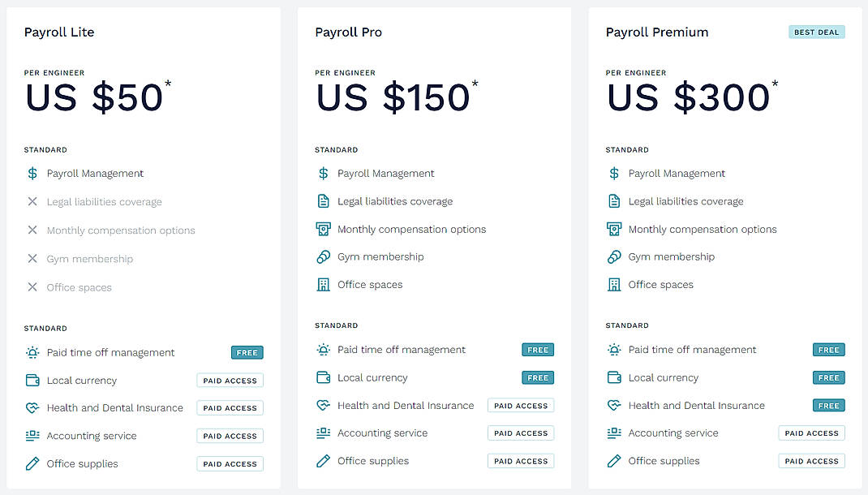868x495 pixels.
Task: Click the Office supplies pen icon in Payroll Premium
Action: [x=613, y=460]
